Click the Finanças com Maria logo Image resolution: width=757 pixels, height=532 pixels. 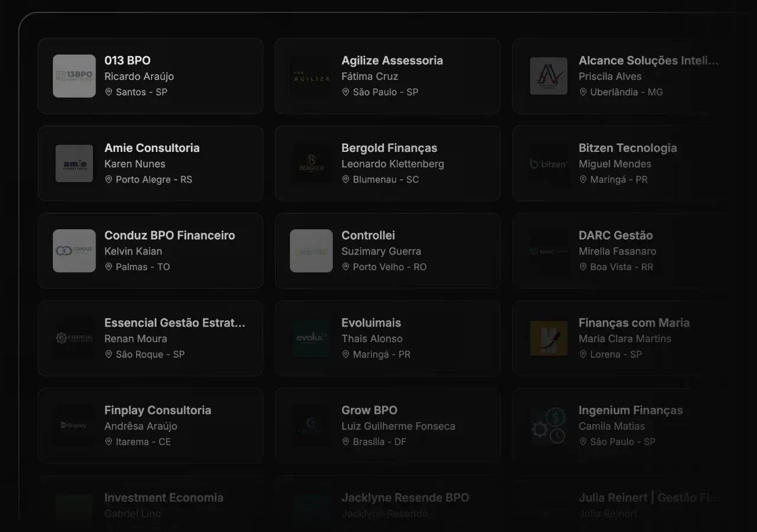click(548, 338)
